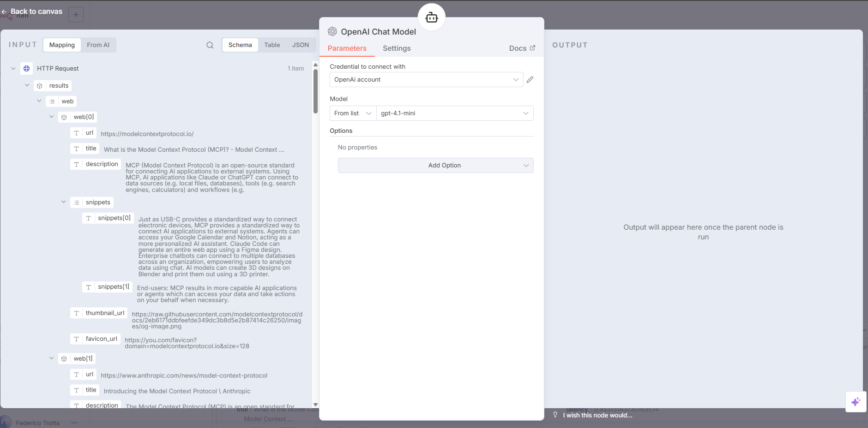
Task: Open the Docs link
Action: click(522, 48)
